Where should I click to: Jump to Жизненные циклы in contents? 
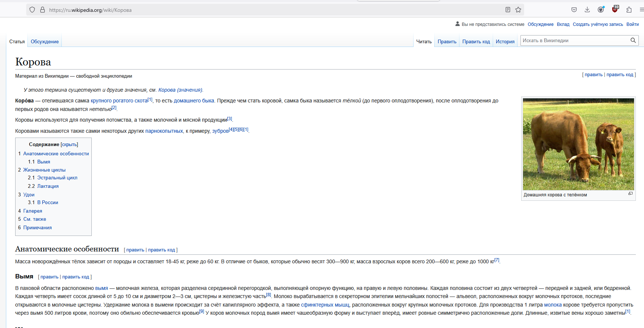pos(44,170)
